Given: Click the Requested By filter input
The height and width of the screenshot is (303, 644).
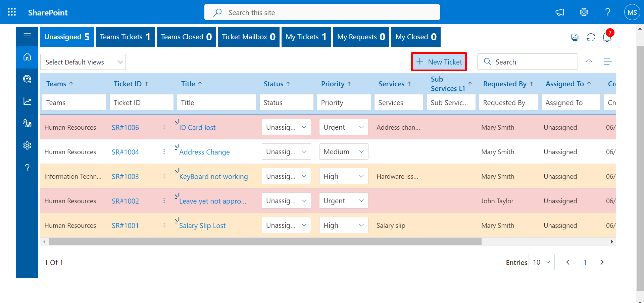Looking at the screenshot, I should tap(508, 102).
